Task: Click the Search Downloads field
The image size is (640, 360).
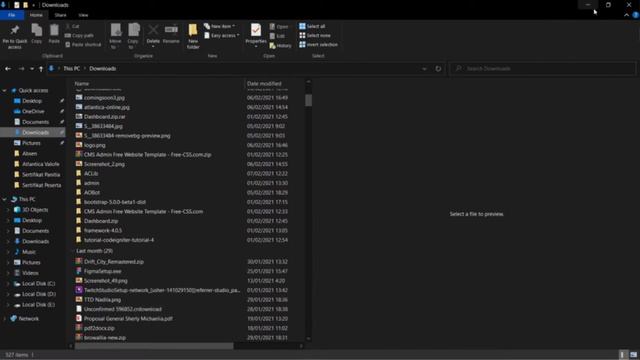Action: (x=543, y=69)
